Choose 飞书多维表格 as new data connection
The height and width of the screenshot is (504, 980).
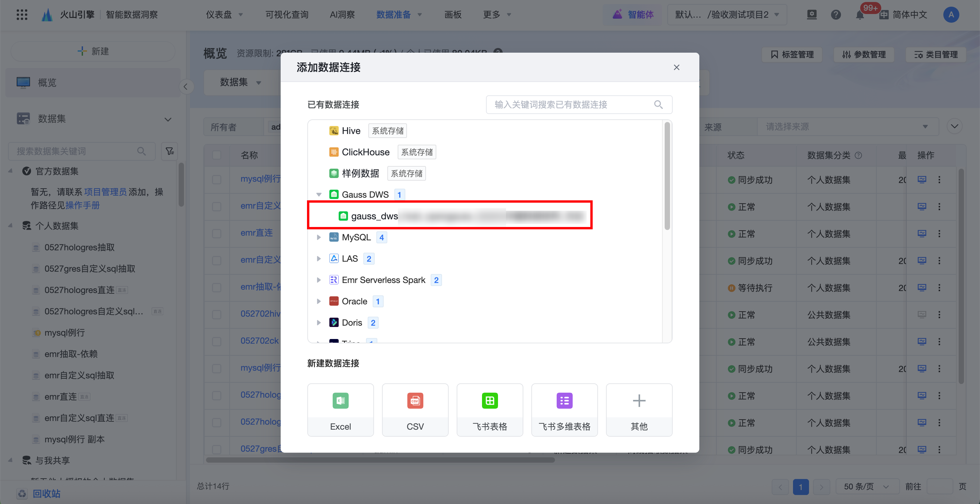coord(564,410)
